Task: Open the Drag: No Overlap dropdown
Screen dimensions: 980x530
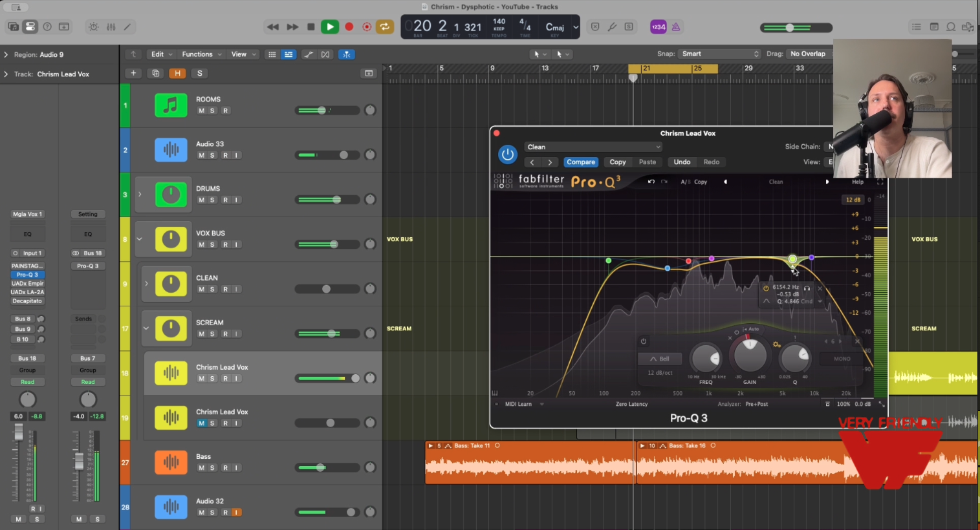Action: click(x=810, y=54)
